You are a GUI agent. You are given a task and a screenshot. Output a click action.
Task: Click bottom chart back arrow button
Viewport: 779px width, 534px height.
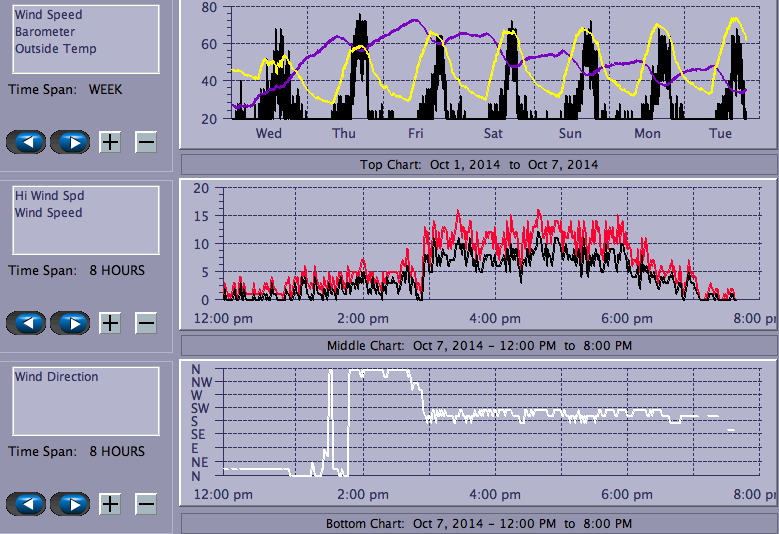[x=26, y=503]
